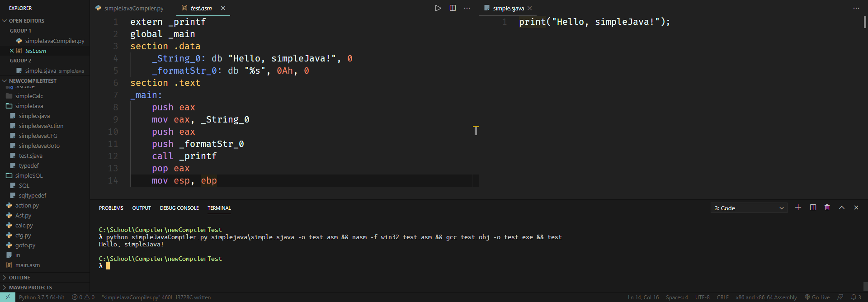
Task: Switch to the PROBLEMS tab
Action: click(x=111, y=208)
